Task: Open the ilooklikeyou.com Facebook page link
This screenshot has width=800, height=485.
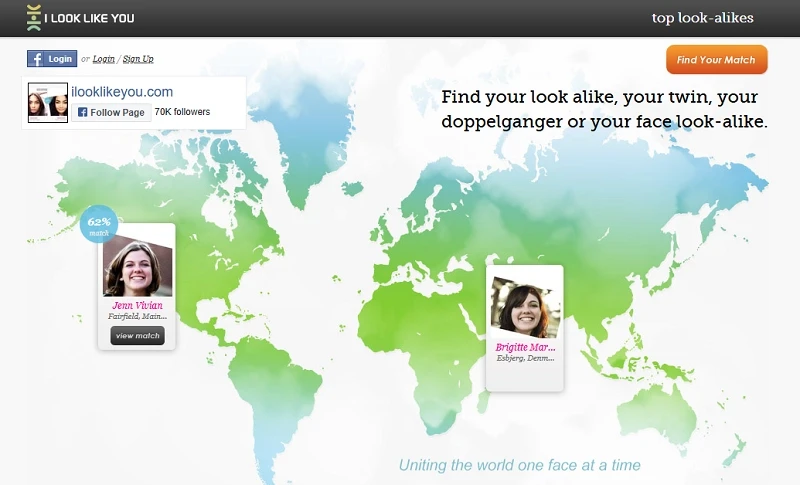Action: click(x=122, y=92)
